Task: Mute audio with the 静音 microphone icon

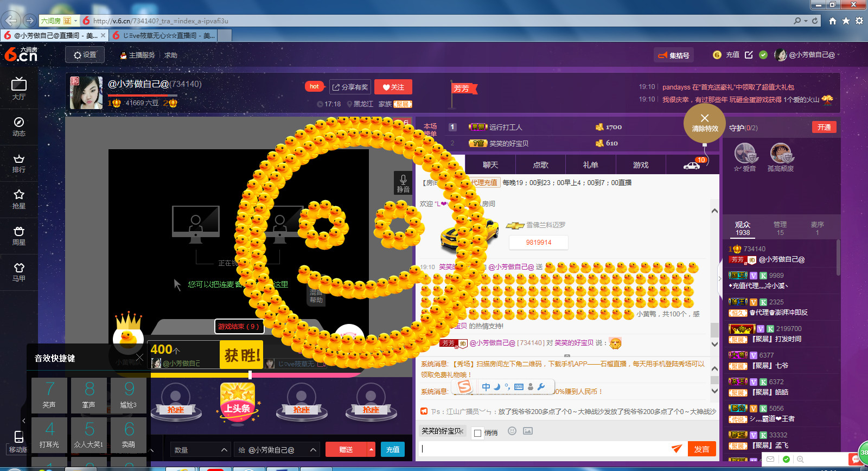Action: (x=403, y=183)
